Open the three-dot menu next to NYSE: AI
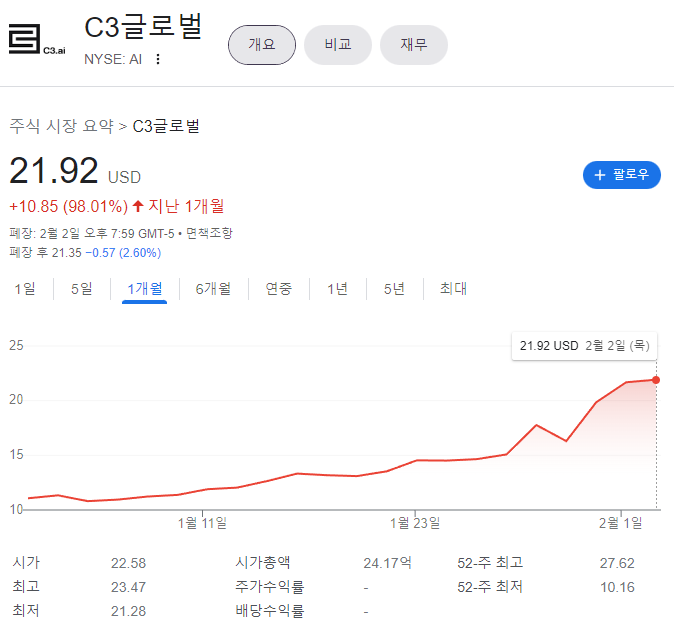This screenshot has width=674, height=634. 158,59
